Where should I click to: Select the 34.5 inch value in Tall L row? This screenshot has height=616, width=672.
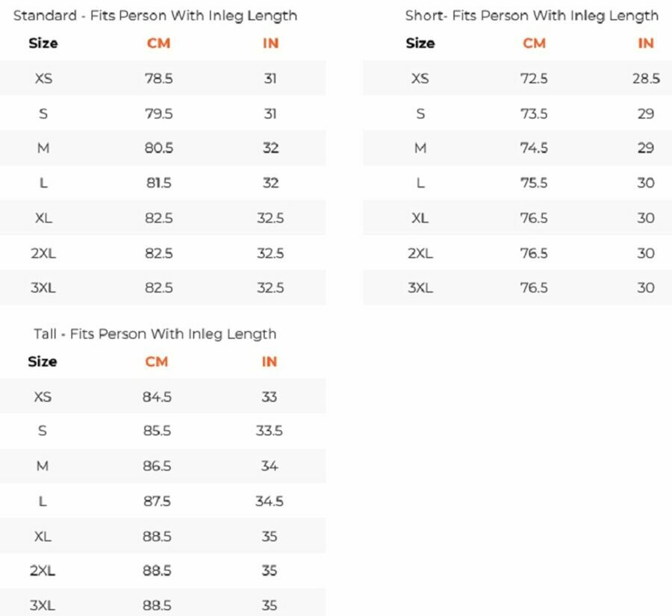[x=269, y=501]
